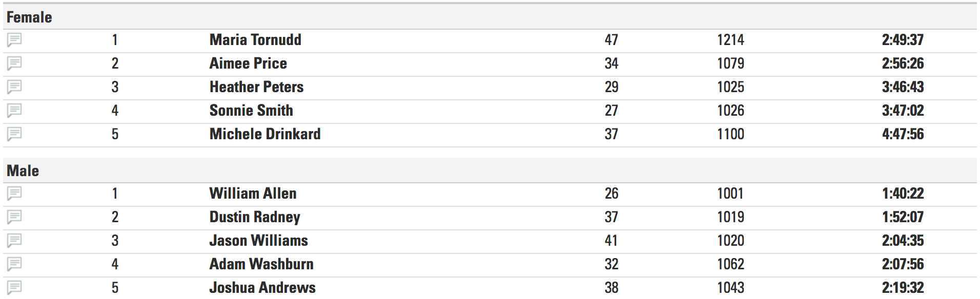Open comment icon for Aimee Price
Image resolution: width=980 pixels, height=299 pixels.
point(14,63)
